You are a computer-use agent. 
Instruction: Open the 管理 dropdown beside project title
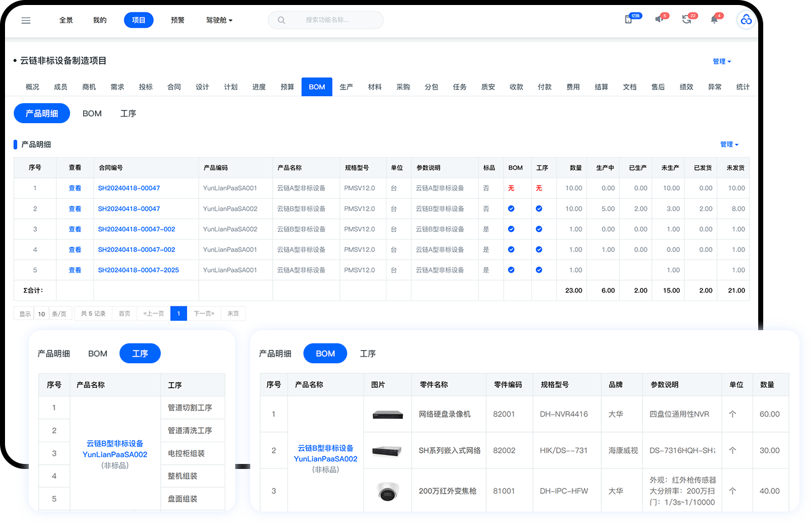pos(721,61)
